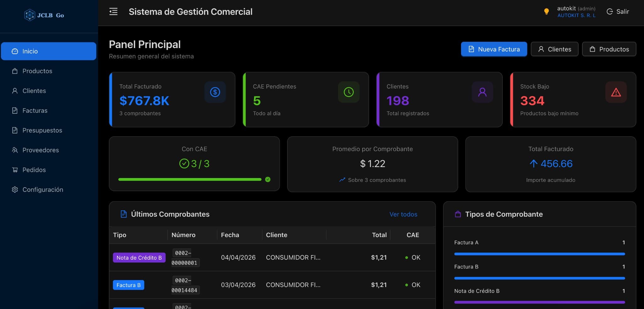Click the green Con CAE progress bar
644x309 pixels.
coord(190,180)
